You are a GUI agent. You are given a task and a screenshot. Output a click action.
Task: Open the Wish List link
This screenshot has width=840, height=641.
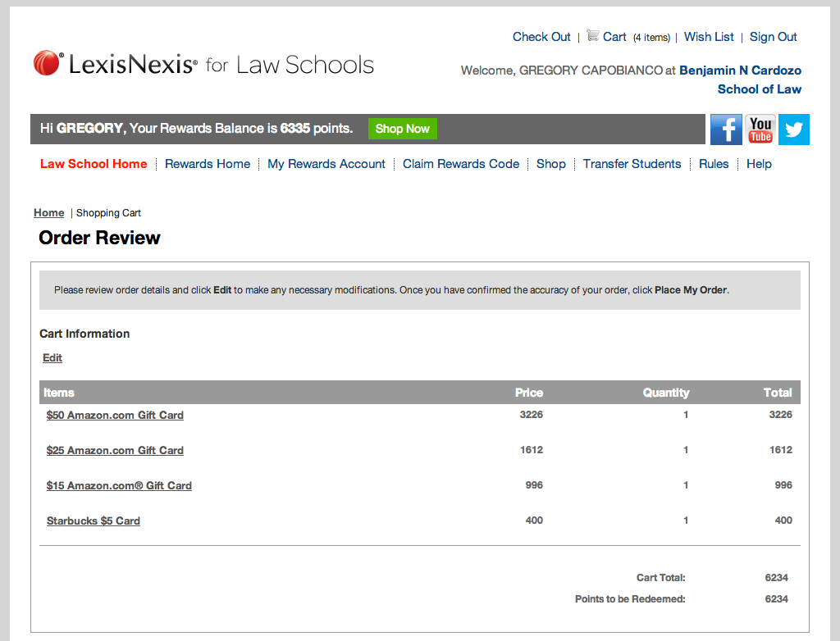(709, 37)
